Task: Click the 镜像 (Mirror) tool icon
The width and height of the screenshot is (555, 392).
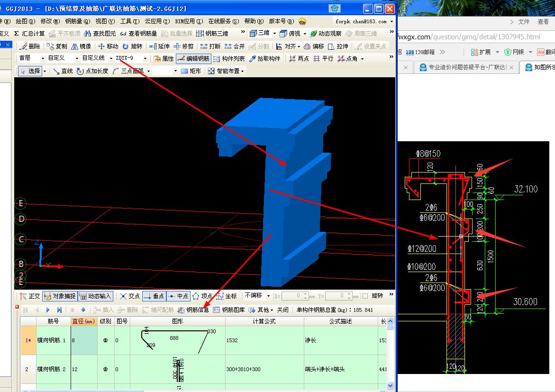Action: pyautogui.click(x=81, y=46)
